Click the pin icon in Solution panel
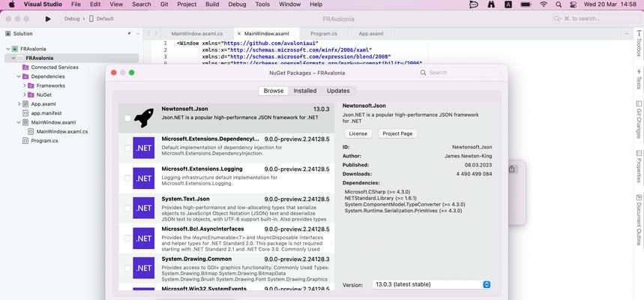This screenshot has height=300, width=644. 130,34
